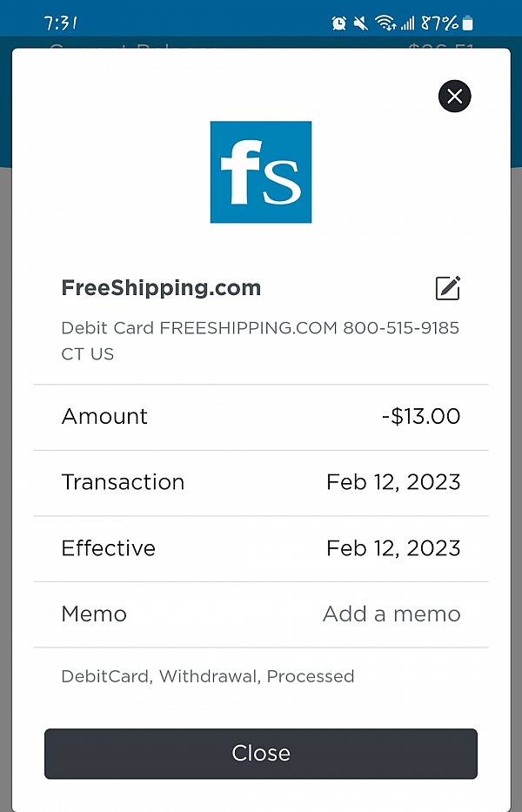Tap the battery icon in status bar
The height and width of the screenshot is (812, 522).
pyautogui.click(x=469, y=23)
